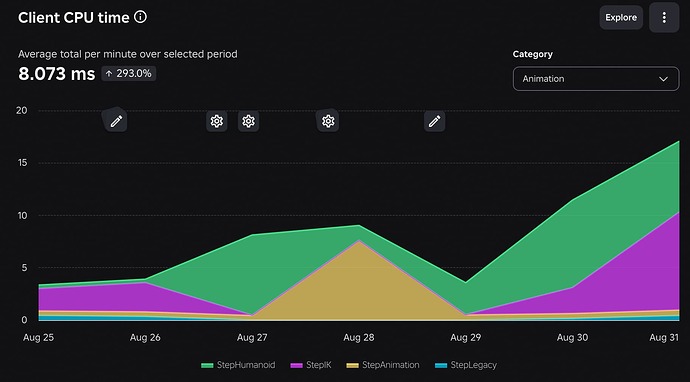Click the 293.0% increase badge
This screenshot has height=382, width=690.
[128, 73]
